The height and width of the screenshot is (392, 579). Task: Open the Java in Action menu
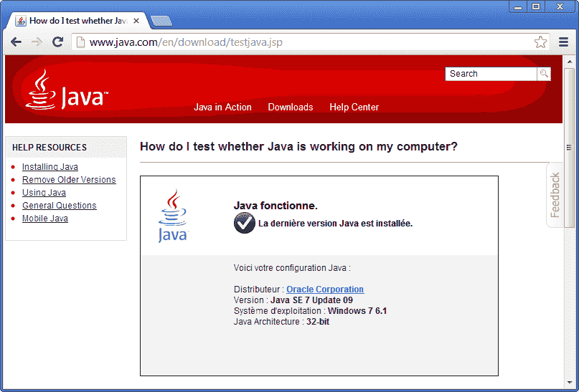[222, 107]
